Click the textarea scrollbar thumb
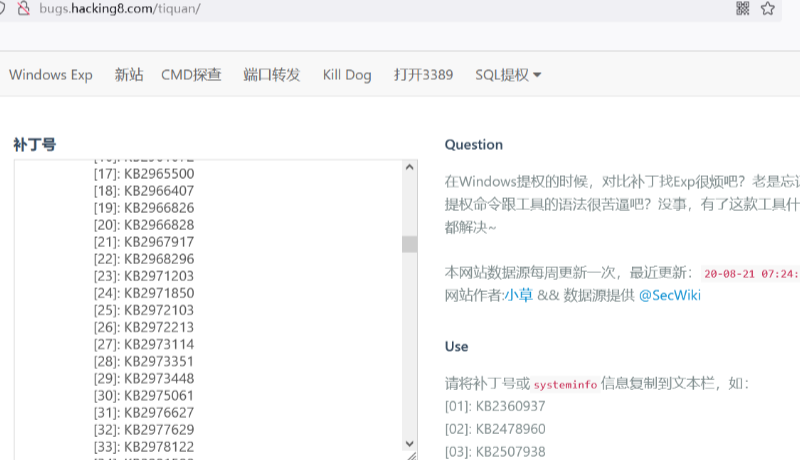This screenshot has height=460, width=800. [x=409, y=244]
